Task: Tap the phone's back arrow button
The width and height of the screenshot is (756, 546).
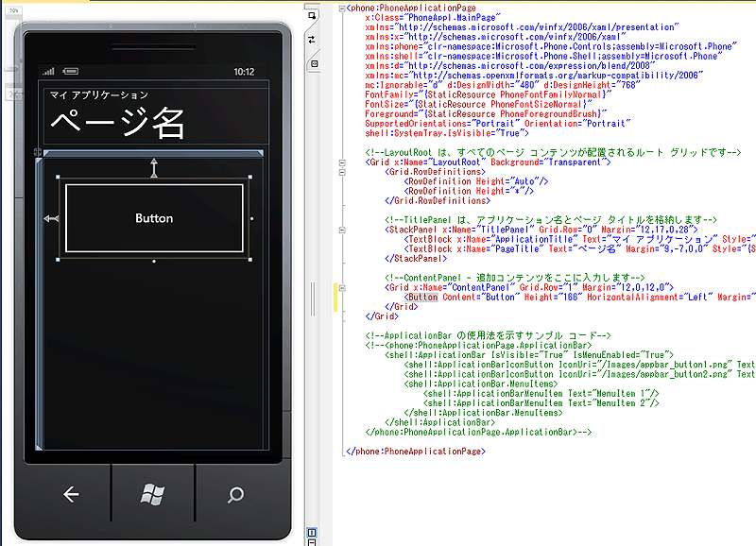Action: click(71, 494)
